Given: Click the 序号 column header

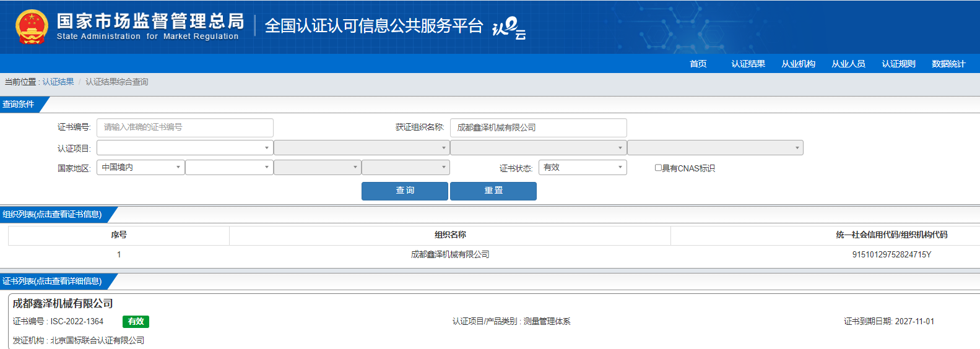Looking at the screenshot, I should tap(119, 235).
